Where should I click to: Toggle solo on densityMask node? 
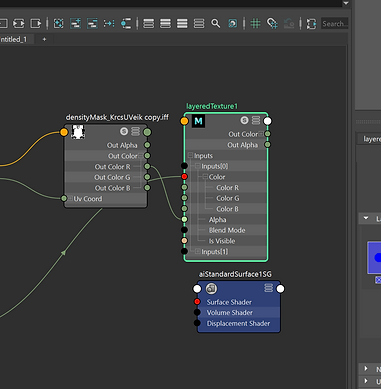[x=124, y=131]
